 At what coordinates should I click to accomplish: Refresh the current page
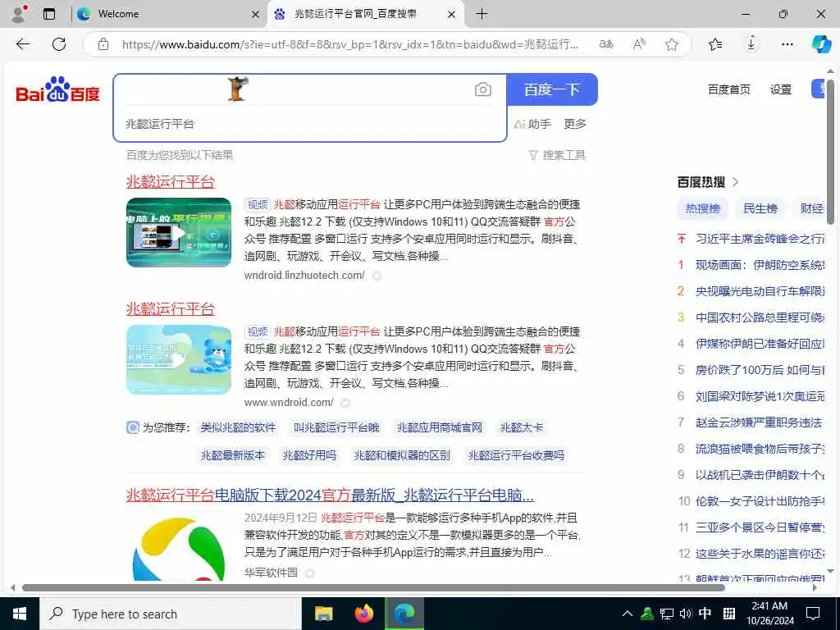click(59, 44)
